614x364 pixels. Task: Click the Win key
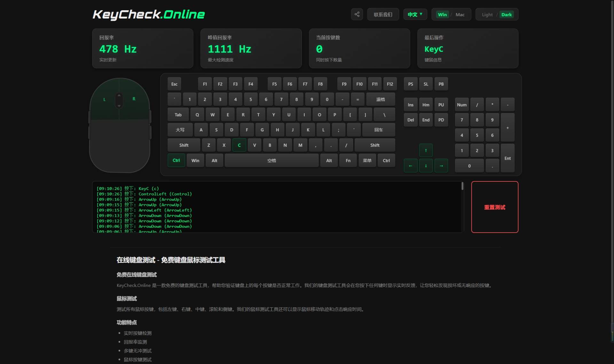coord(195,160)
